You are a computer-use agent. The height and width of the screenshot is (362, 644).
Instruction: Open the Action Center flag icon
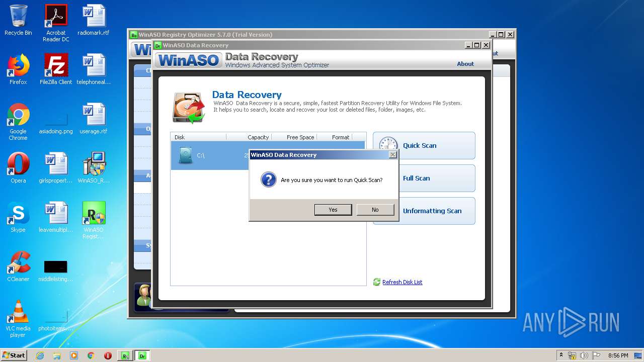pos(596,355)
